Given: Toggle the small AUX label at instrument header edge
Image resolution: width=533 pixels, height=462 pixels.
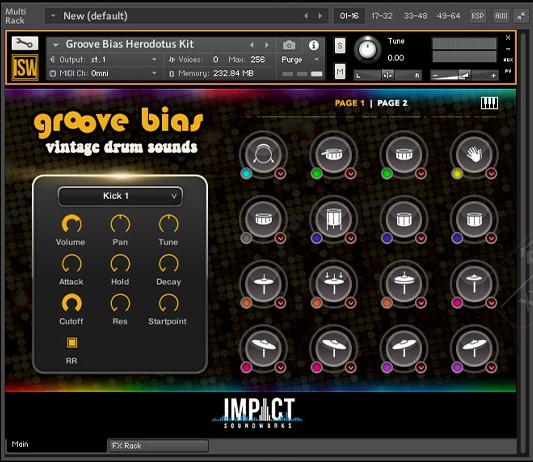Looking at the screenshot, I should pyautogui.click(x=508, y=60).
